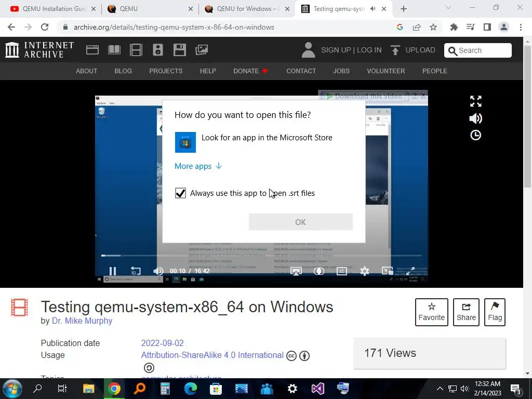Switch to the QEMU Installation Guide tab
The image size is (532, 399).
click(54, 9)
